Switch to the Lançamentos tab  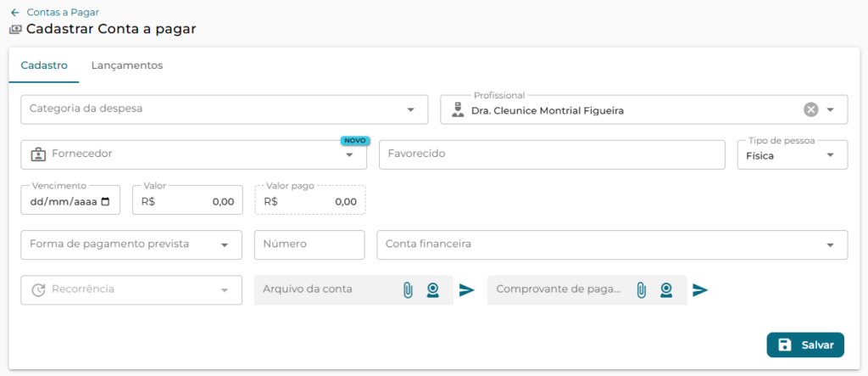[x=127, y=65]
